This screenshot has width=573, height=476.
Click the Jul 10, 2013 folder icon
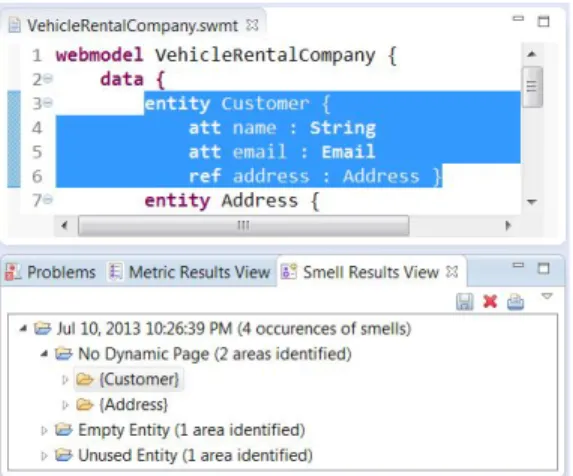(42, 329)
